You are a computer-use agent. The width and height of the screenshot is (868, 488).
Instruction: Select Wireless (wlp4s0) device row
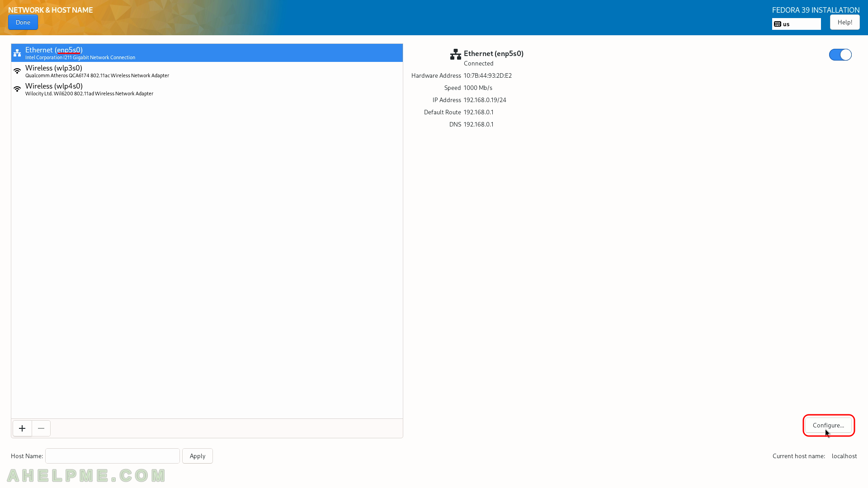tap(207, 89)
